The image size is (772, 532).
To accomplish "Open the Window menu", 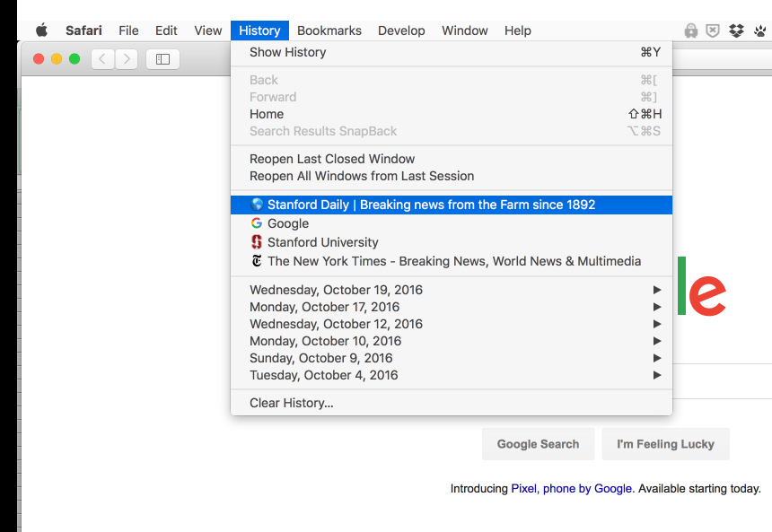I will [465, 31].
